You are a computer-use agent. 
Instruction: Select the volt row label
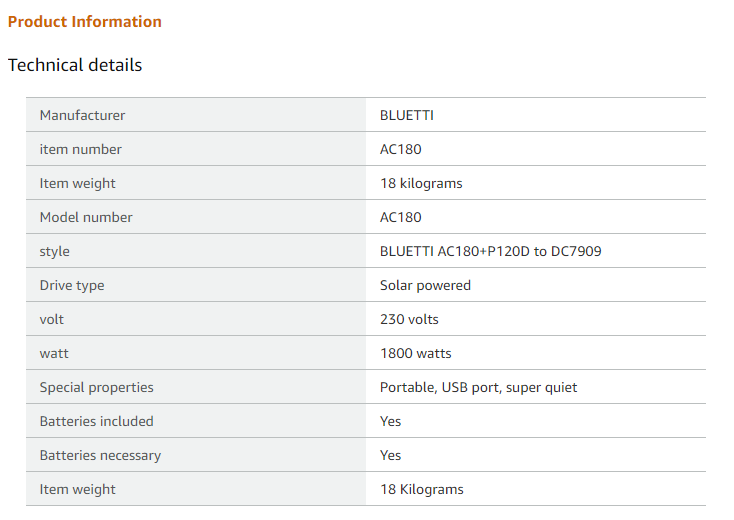pyautogui.click(x=52, y=319)
